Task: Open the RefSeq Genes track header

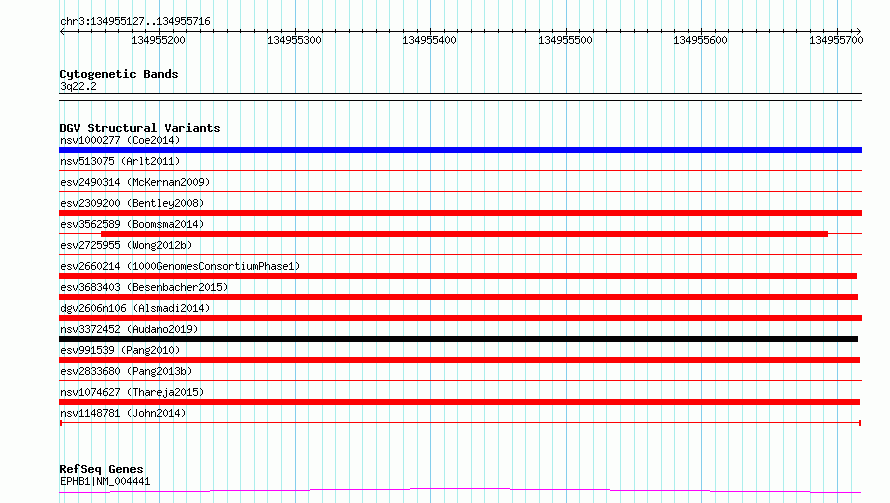Action: (101, 469)
